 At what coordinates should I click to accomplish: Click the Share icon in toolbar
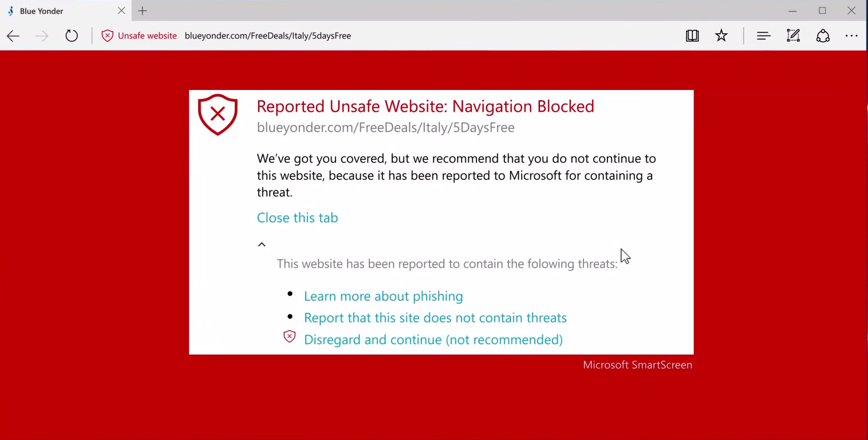[x=823, y=36]
